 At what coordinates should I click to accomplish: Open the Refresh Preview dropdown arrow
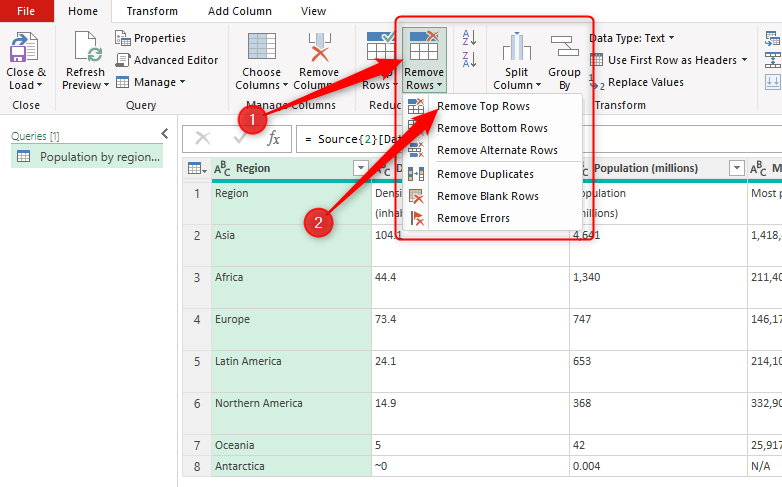coord(106,85)
